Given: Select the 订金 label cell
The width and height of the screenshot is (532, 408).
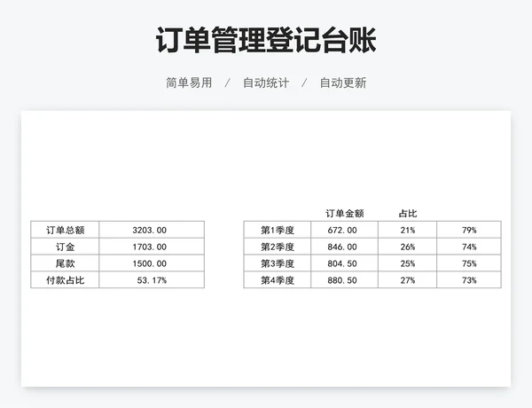Looking at the screenshot, I should point(65,247).
